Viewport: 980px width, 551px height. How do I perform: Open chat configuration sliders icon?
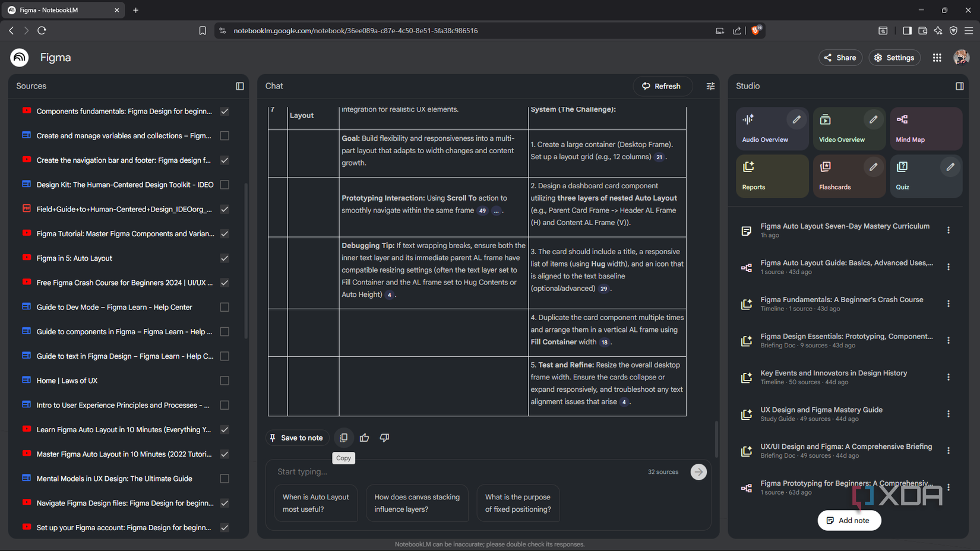point(710,86)
